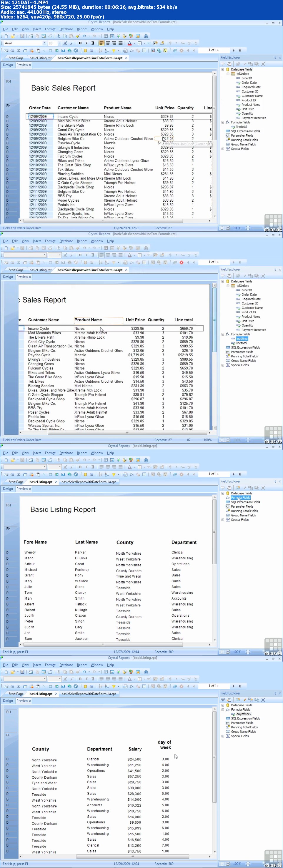Open Formula Workshop fx icon, Order Date frame

pyautogui.click(x=131, y=51)
